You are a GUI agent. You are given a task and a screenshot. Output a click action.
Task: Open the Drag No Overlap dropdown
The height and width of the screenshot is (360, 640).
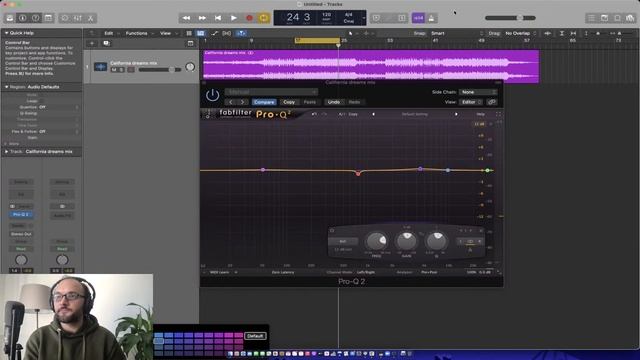520,33
